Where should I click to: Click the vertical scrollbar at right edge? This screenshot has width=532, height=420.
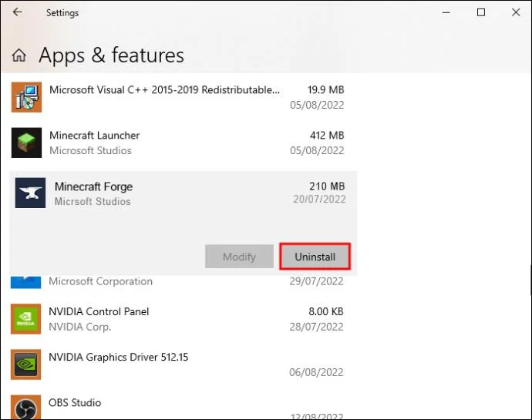pyautogui.click(x=530, y=280)
